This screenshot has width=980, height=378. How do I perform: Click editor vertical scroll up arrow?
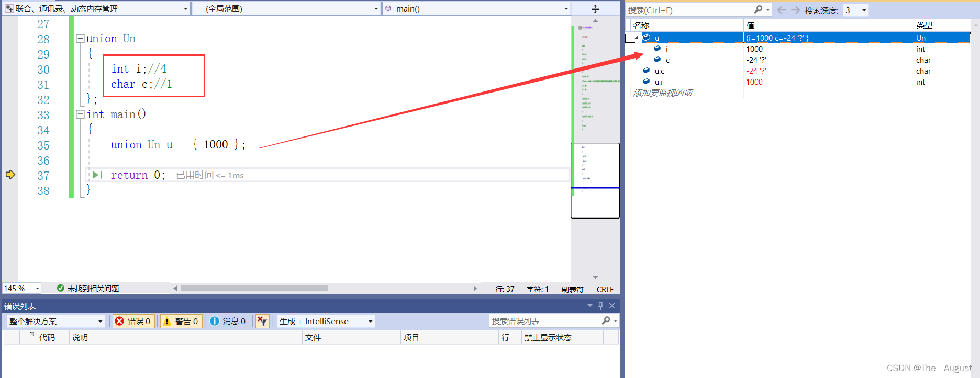point(595,21)
